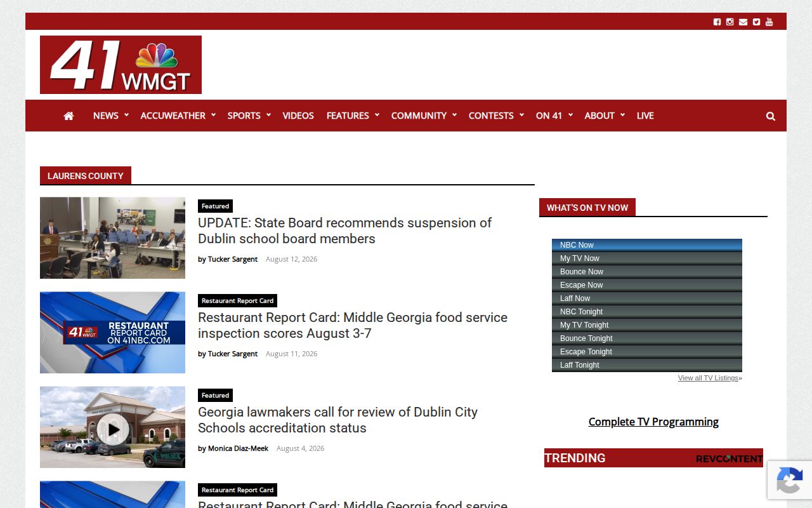Image resolution: width=812 pixels, height=508 pixels.
Task: Open the On 41 dropdown
Action: 554,116
